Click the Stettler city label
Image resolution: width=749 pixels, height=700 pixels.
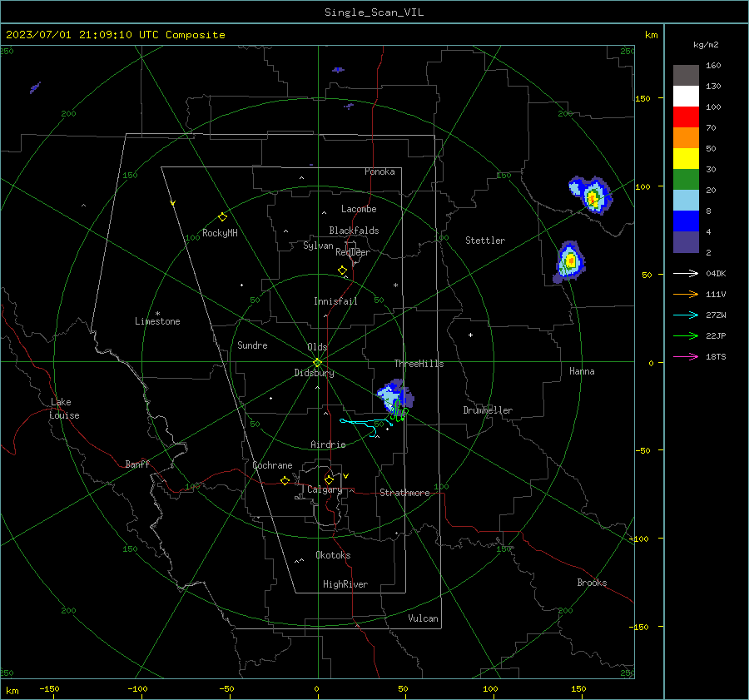click(485, 241)
